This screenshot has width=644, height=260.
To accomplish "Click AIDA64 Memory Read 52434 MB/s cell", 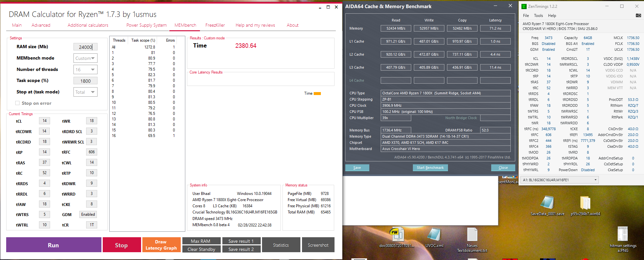I will 396,28.
